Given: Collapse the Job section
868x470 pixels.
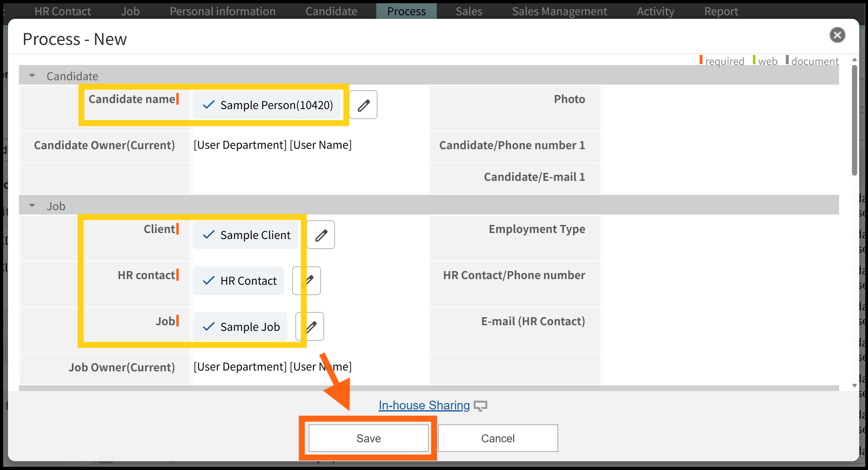Looking at the screenshot, I should point(32,206).
